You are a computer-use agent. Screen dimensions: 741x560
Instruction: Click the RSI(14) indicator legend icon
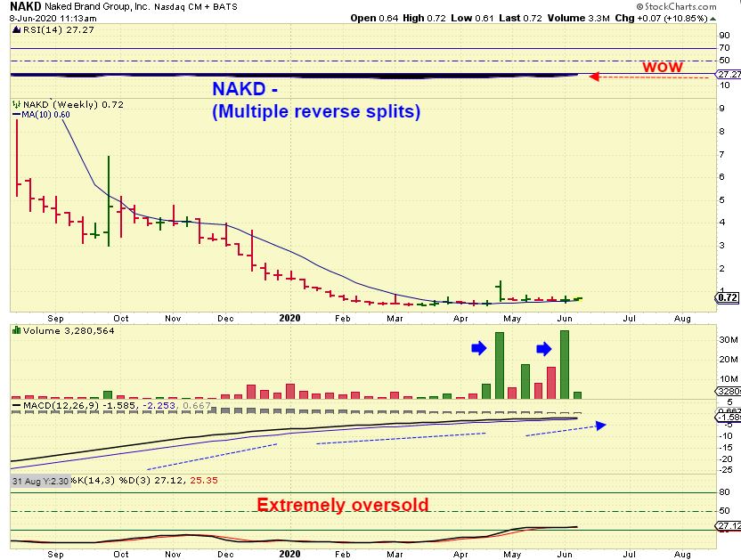[x=17, y=29]
